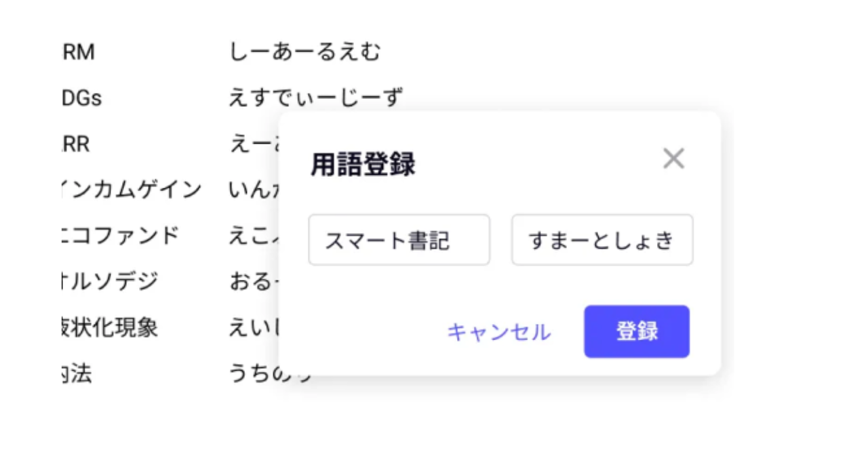Select the reading えすでぃーじーず
The width and height of the screenshot is (868, 454).
click(x=316, y=98)
